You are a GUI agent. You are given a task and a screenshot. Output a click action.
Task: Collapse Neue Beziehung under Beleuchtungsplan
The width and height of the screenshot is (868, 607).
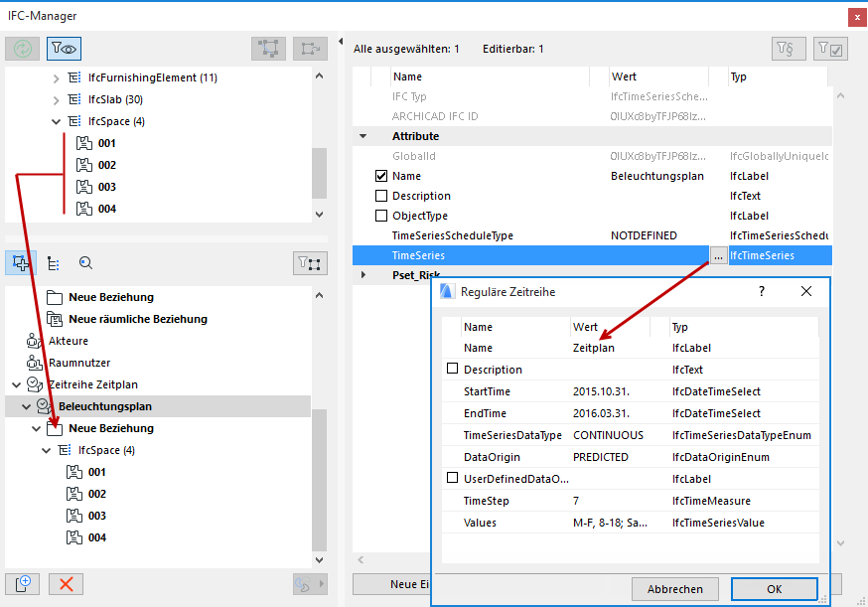(36, 428)
